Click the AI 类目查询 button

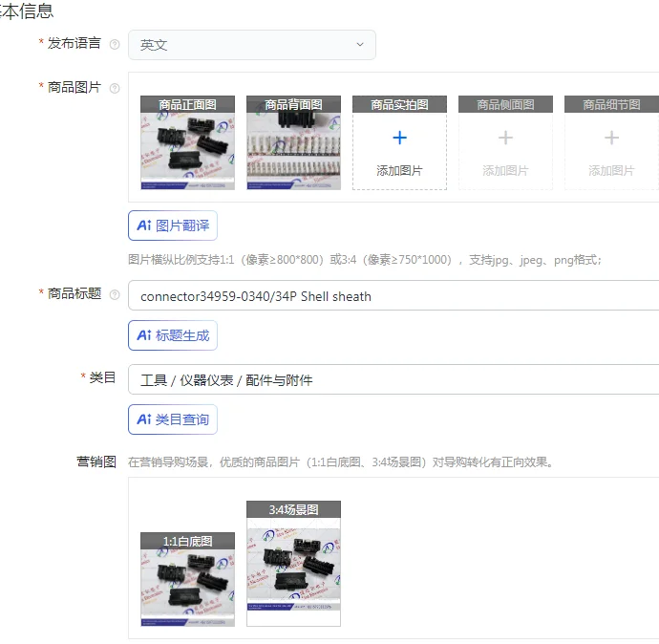click(x=173, y=419)
